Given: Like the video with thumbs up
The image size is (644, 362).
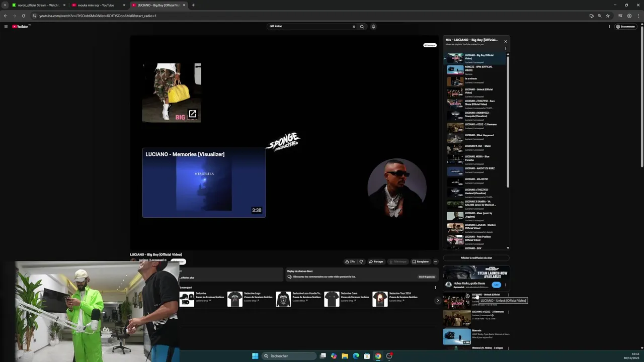Looking at the screenshot, I should 350,261.
